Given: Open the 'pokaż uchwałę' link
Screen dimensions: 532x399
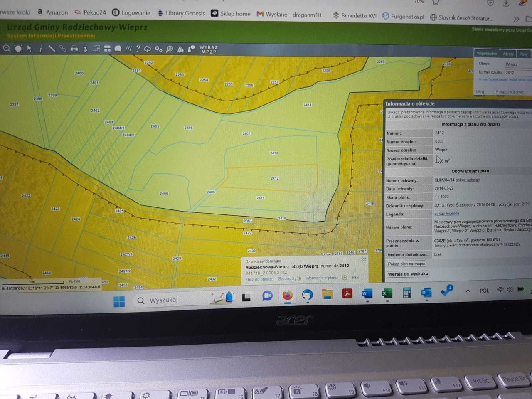Looking at the screenshot, I should click(468, 180).
